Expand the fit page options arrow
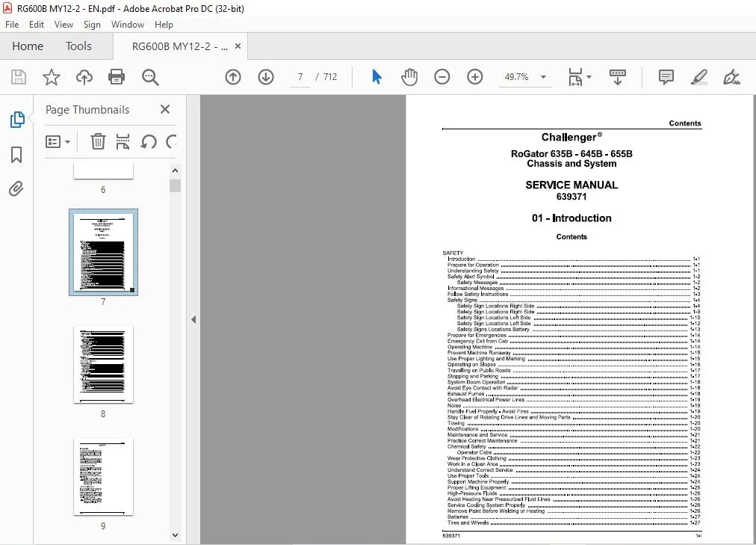The height and width of the screenshot is (545, 756). click(x=589, y=77)
